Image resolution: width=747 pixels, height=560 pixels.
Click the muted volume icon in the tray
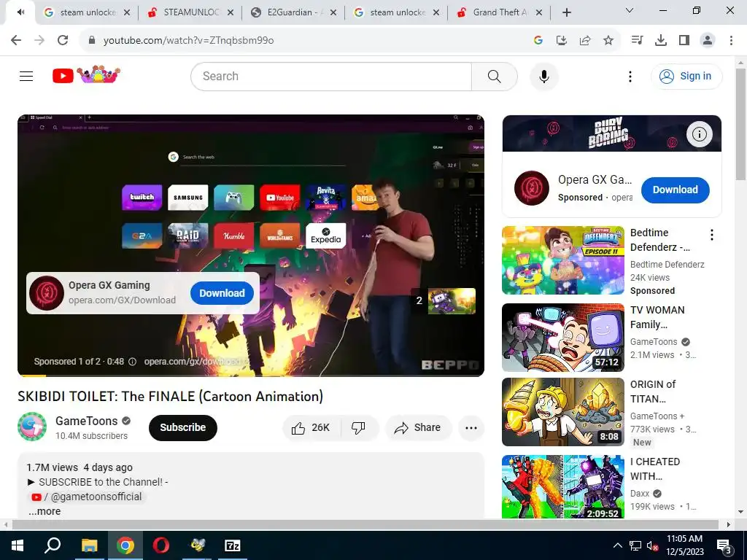653,545
